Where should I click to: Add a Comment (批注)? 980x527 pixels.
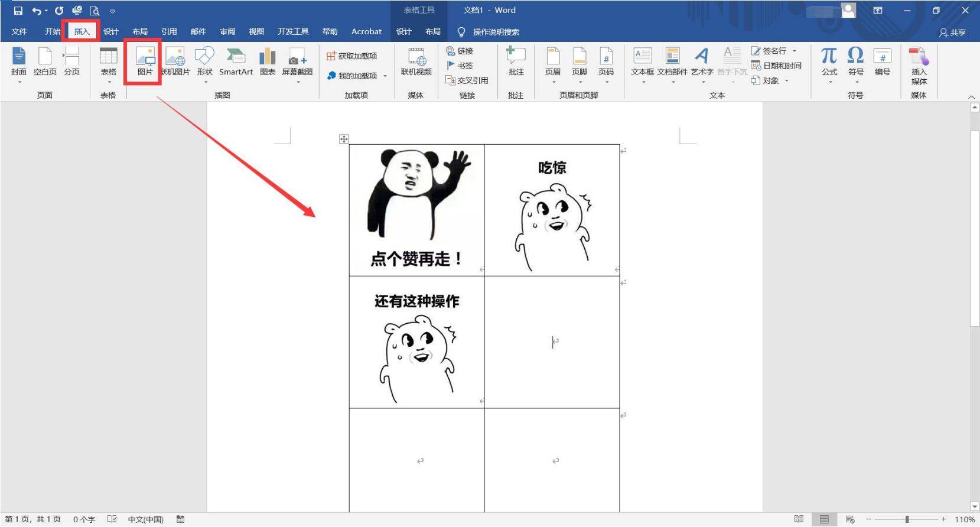pos(516,62)
